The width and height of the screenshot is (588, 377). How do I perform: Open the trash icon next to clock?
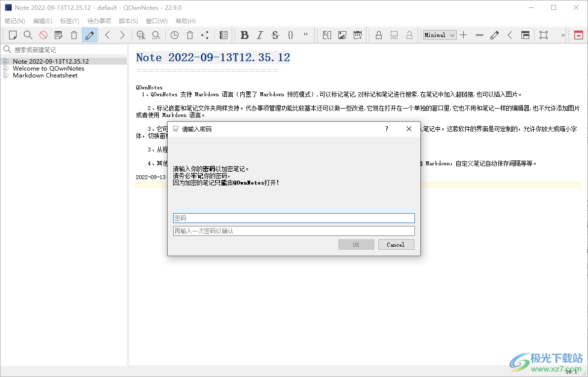190,35
